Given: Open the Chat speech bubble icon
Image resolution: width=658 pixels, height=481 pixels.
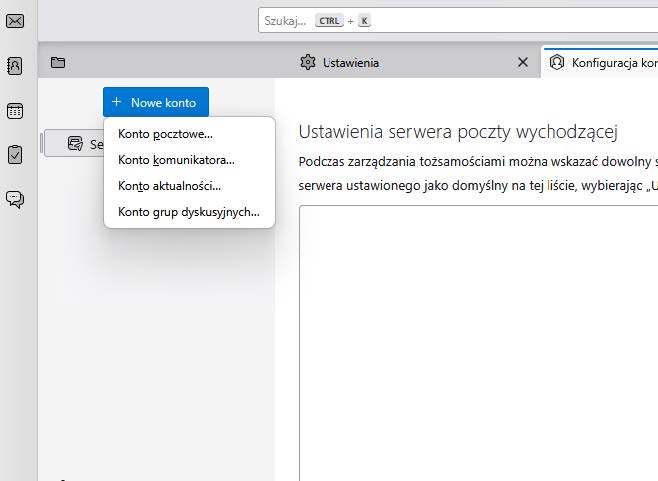Looking at the screenshot, I should [15, 199].
